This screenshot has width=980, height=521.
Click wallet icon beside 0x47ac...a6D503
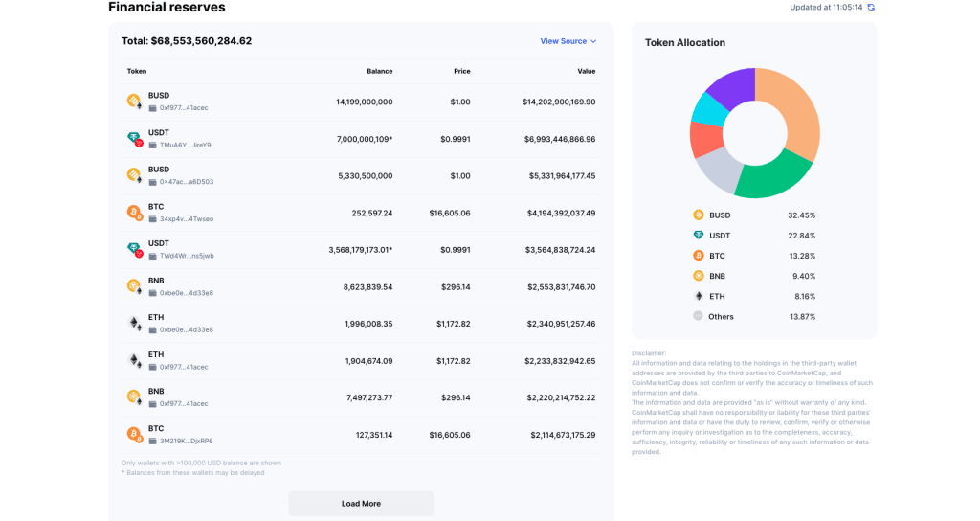coord(152,182)
